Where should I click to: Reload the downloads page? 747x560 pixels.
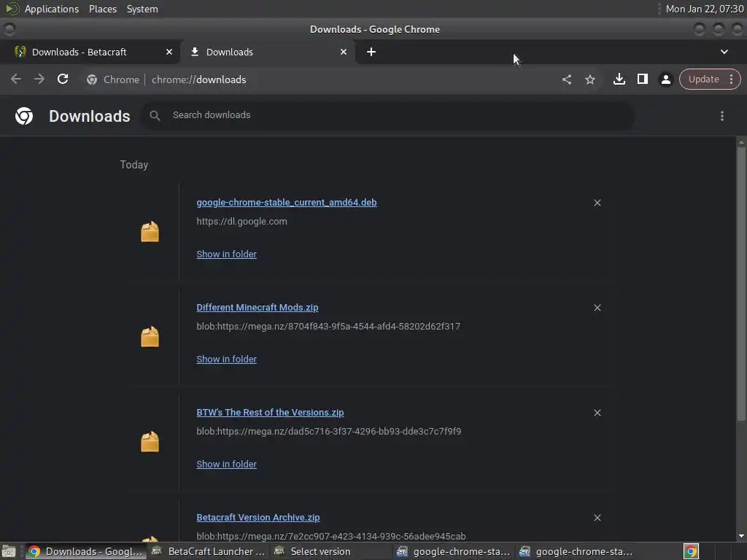[x=63, y=79]
